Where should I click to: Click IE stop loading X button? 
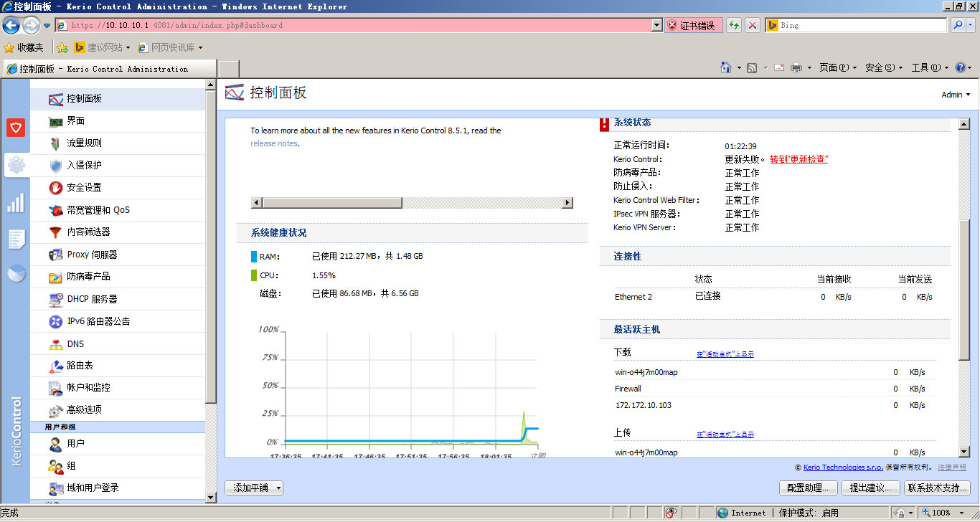coord(753,25)
